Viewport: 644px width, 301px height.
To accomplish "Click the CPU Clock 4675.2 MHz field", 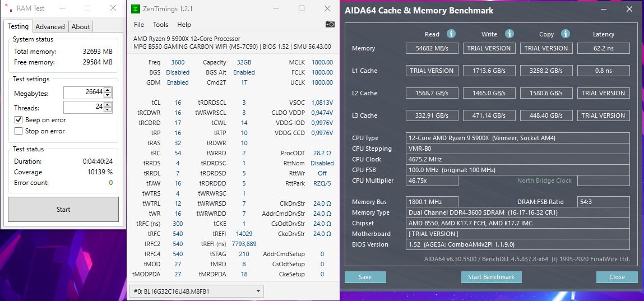I will (517, 159).
